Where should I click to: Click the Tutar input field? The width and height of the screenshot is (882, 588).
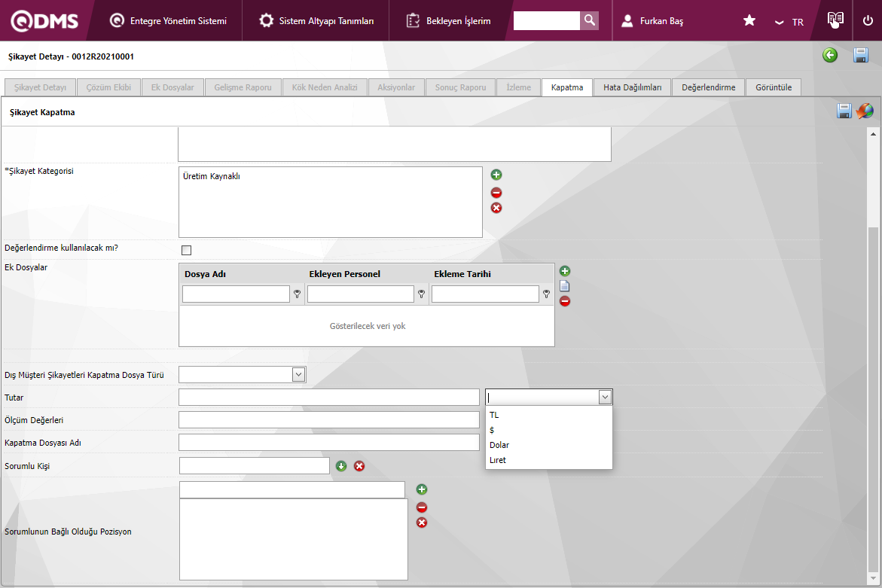tap(328, 397)
